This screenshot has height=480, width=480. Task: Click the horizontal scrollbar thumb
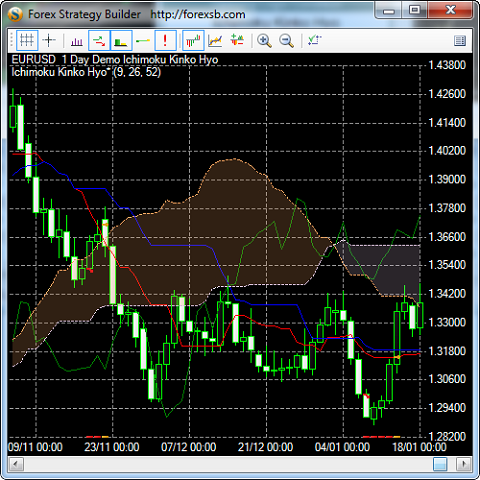pyautogui.click(x=440, y=464)
